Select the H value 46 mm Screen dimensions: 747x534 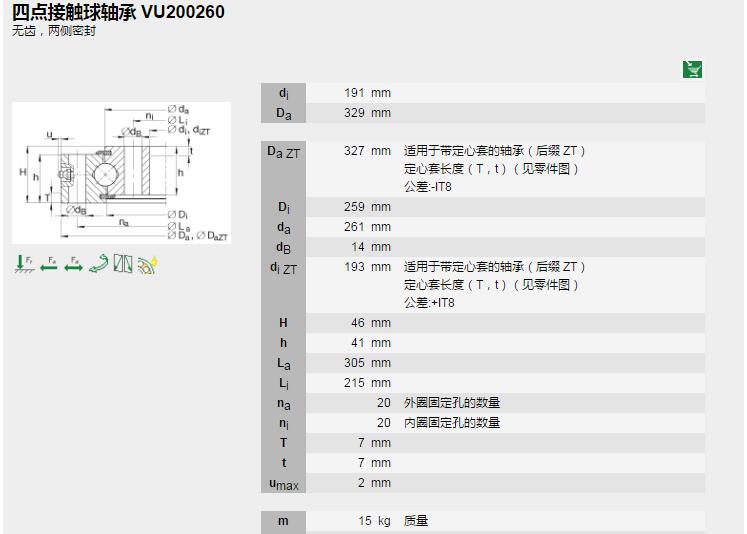[371, 323]
